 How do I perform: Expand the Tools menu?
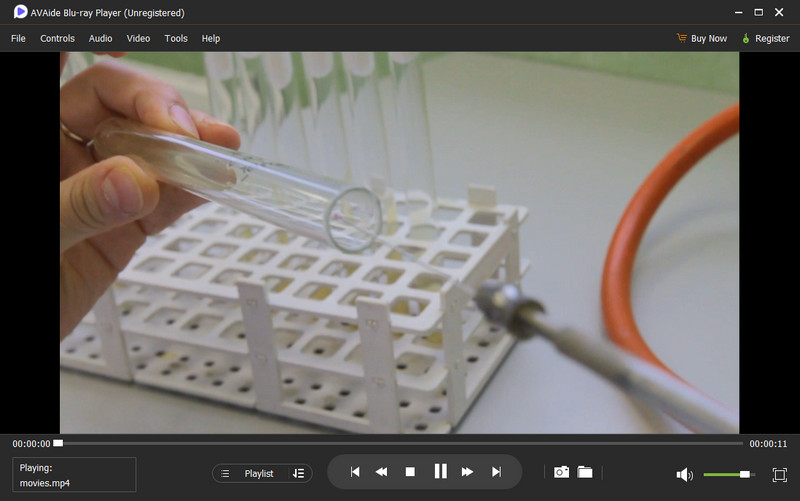point(176,38)
